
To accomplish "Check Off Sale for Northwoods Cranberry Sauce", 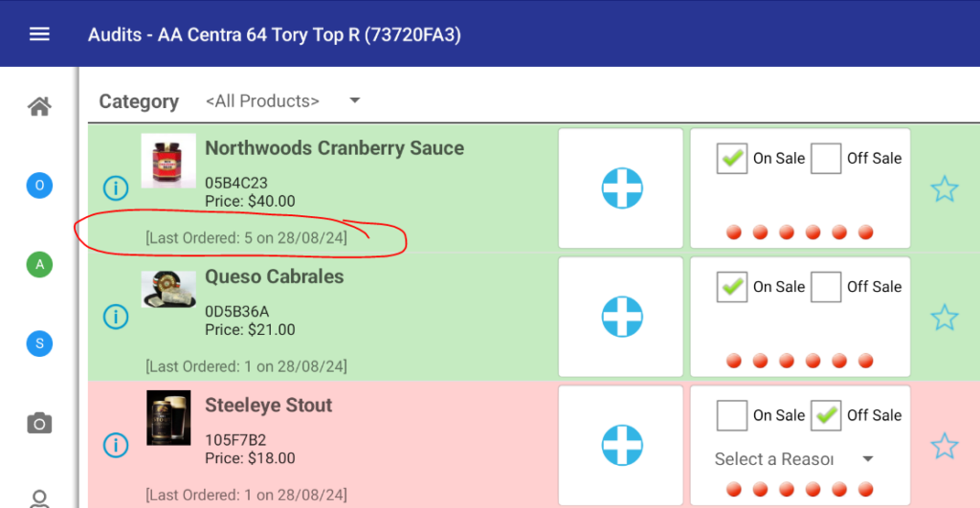I will (x=826, y=159).
